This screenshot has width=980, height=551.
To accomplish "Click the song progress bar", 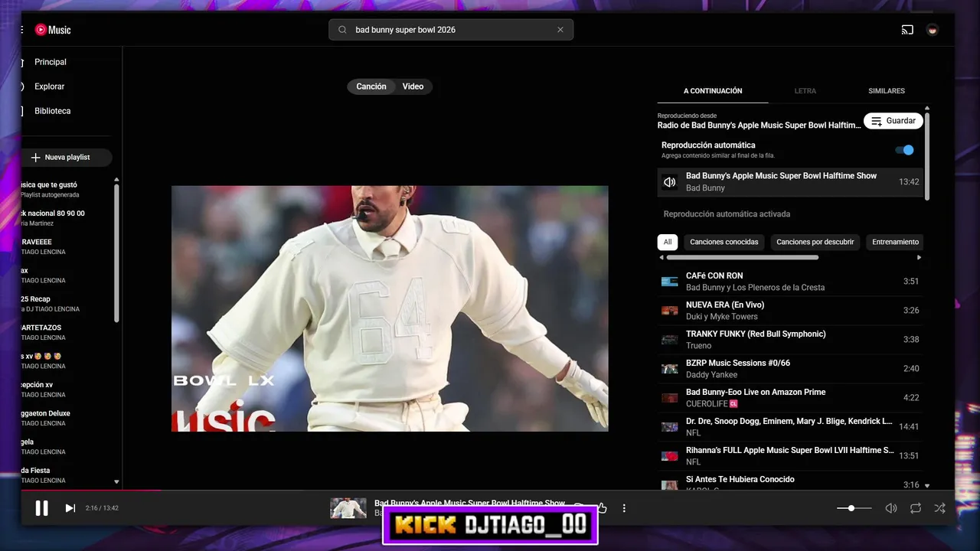I will [x=488, y=491].
